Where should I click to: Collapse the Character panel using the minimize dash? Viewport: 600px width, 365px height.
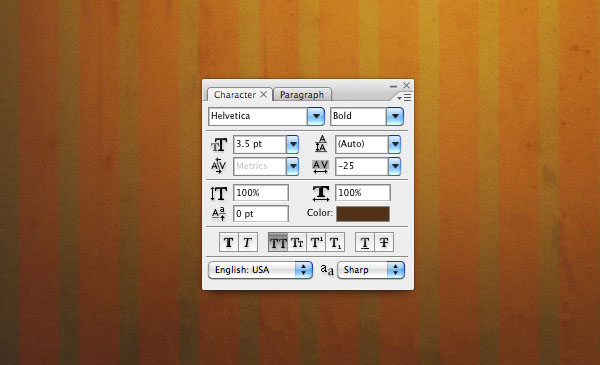[x=393, y=86]
